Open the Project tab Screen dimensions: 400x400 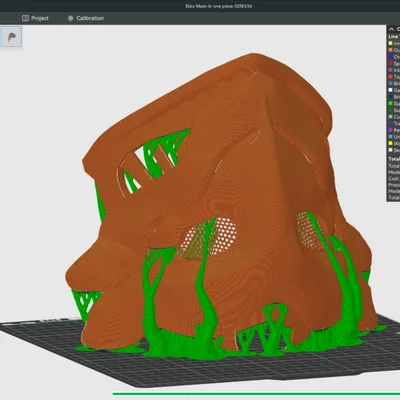35,18
